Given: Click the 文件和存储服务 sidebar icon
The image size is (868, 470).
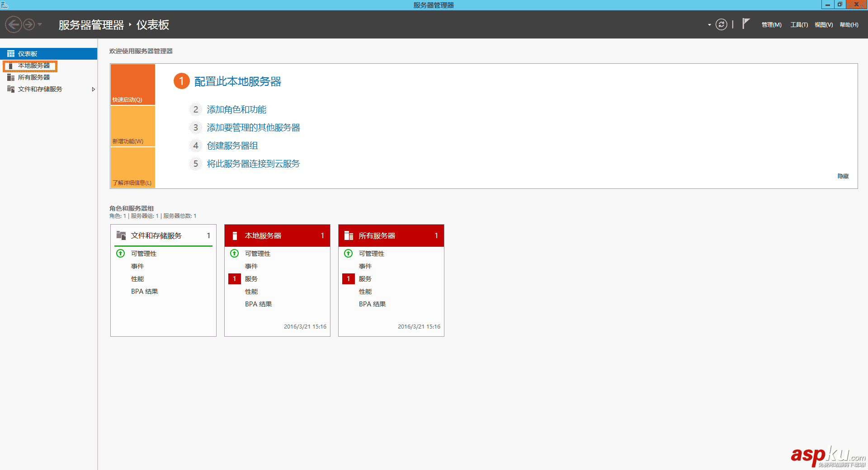Looking at the screenshot, I should 11,89.
